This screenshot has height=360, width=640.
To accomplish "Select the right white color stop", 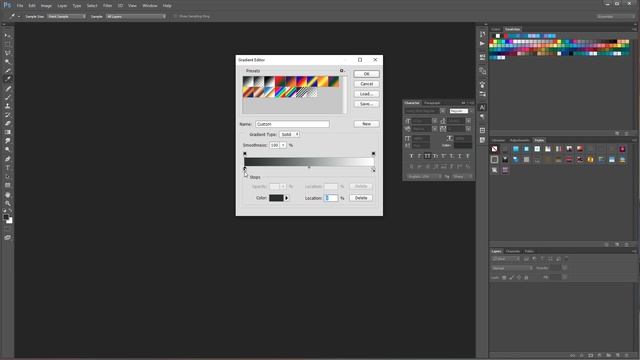I will click(373, 169).
